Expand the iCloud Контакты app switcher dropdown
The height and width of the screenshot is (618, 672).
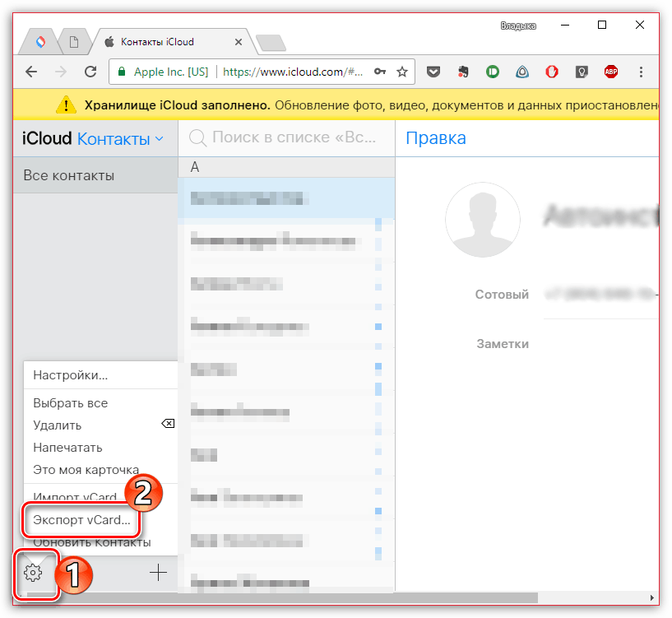click(120, 139)
